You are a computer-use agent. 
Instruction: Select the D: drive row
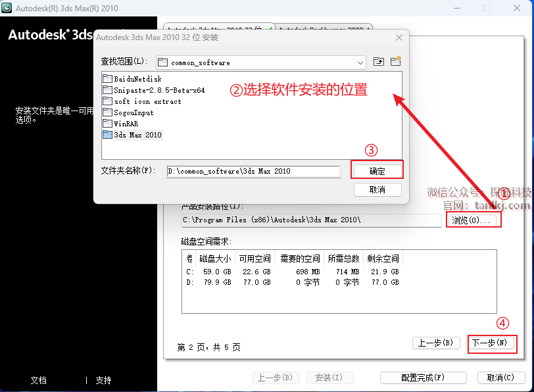point(293,282)
